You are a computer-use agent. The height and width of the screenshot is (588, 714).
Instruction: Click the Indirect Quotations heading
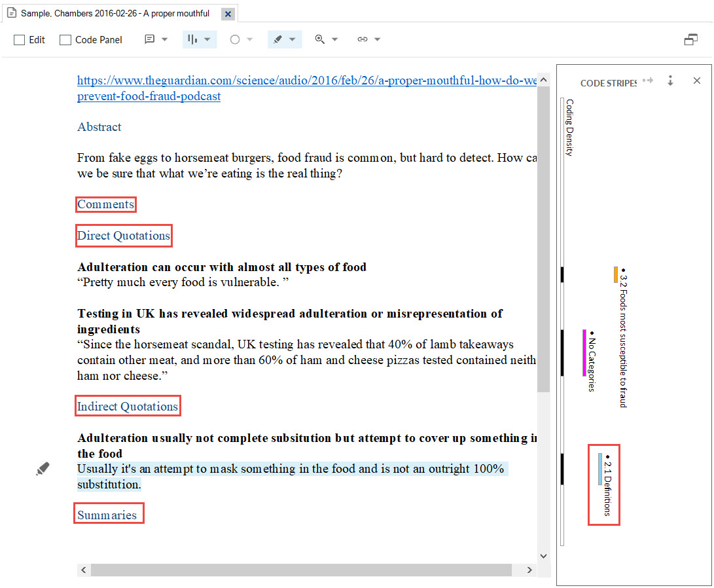click(x=128, y=406)
